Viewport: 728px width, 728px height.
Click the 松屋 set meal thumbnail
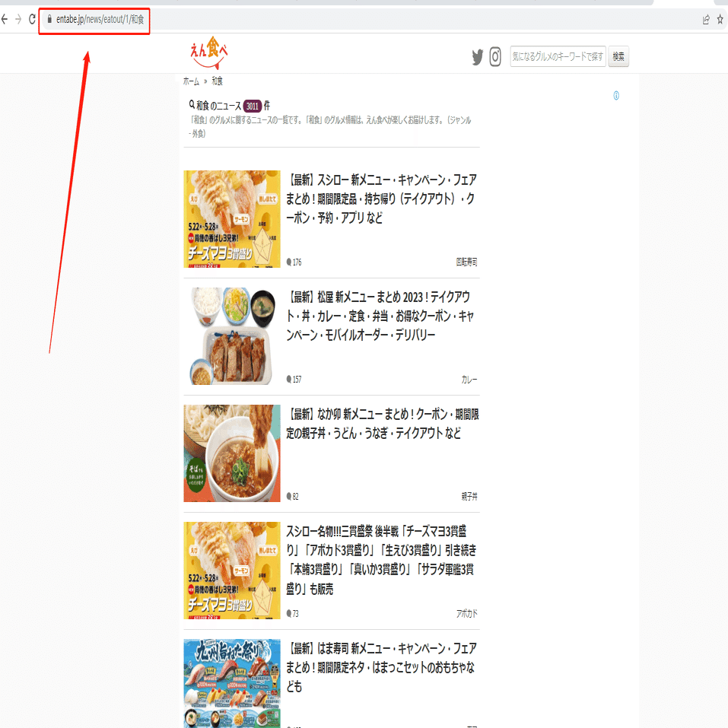[x=232, y=336]
